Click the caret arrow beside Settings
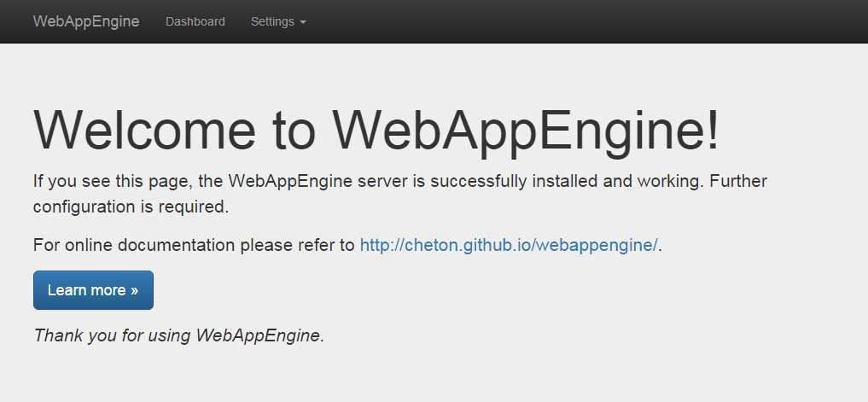Image resolution: width=868 pixels, height=402 pixels. tap(303, 22)
